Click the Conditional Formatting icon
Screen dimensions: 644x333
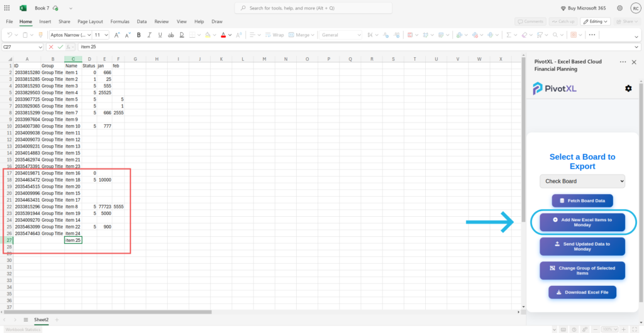(x=410, y=35)
